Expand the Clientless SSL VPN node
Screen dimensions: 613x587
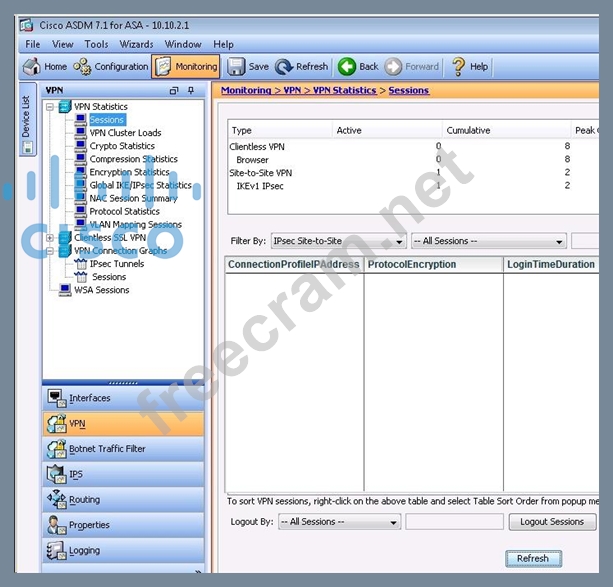coord(51,238)
